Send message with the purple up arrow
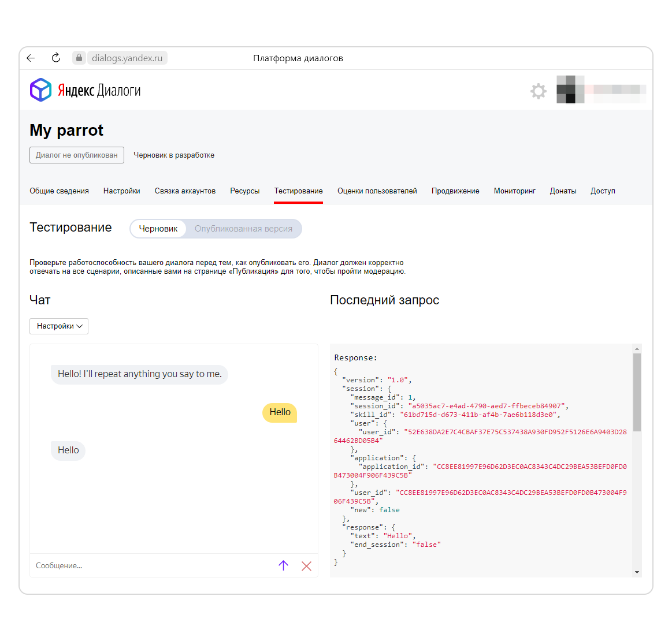 (283, 565)
